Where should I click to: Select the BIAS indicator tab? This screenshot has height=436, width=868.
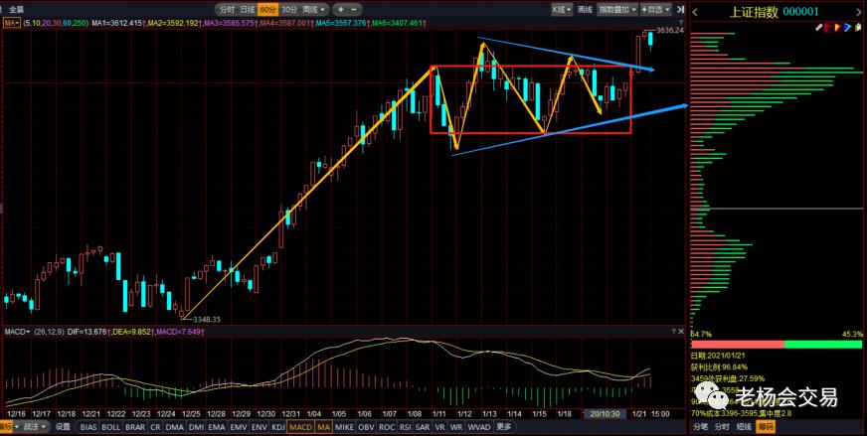pos(88,427)
